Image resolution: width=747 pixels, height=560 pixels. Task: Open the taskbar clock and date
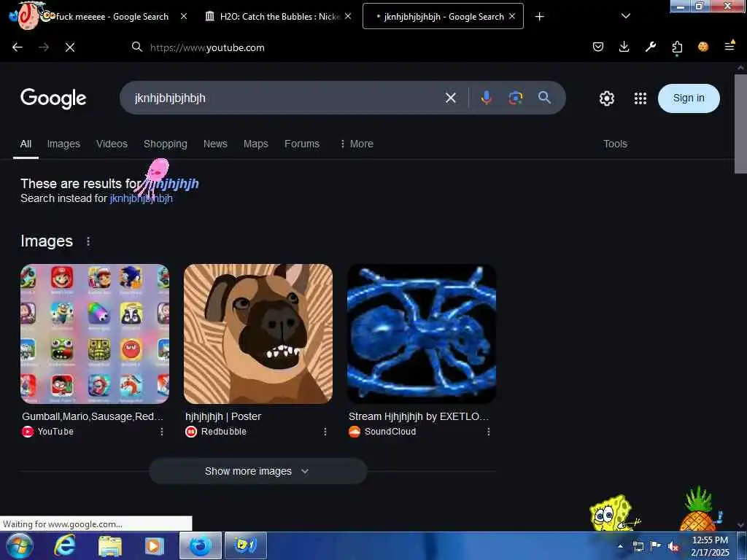[x=710, y=546]
